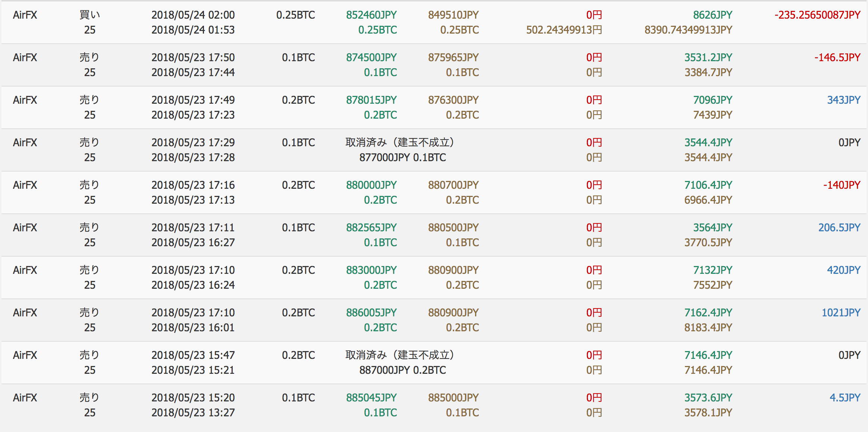Image resolution: width=868 pixels, height=432 pixels.
Task: Select the 882565JPY entry price
Action: 371,228
